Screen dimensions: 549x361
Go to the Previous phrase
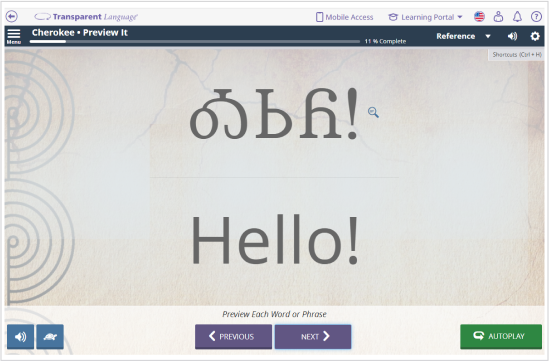pos(233,336)
